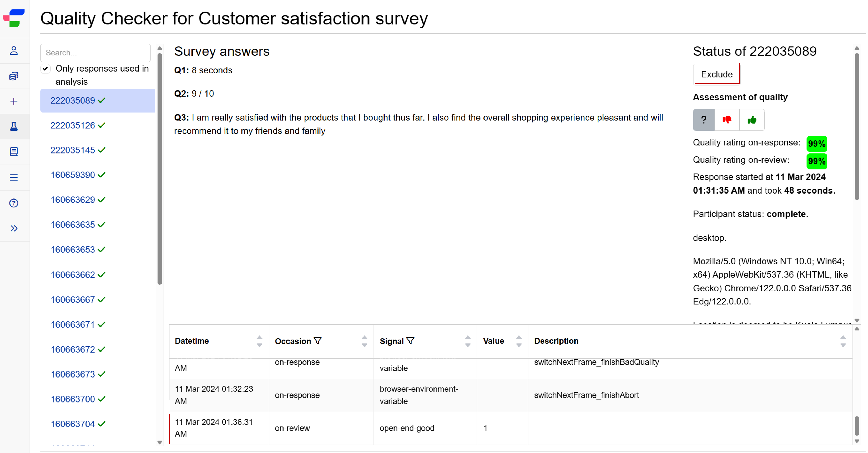Click the thumbs-down quality assessment icon
The width and height of the screenshot is (868, 453).
tap(727, 119)
